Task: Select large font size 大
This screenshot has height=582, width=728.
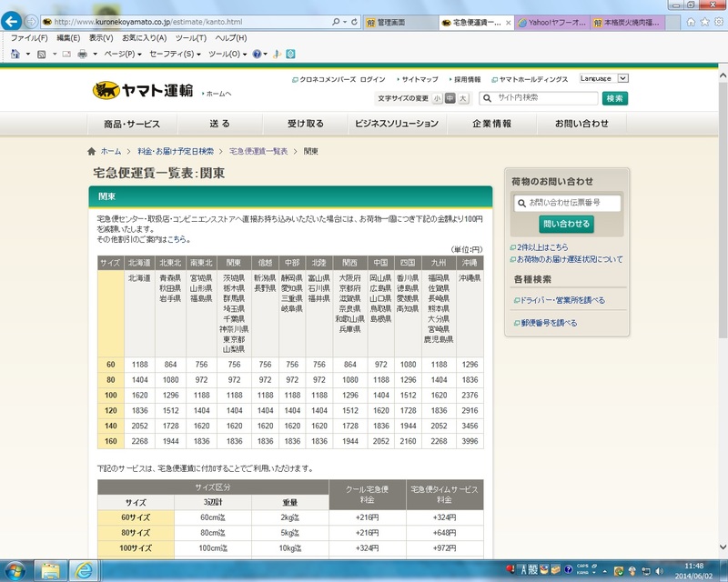Action: [463, 98]
